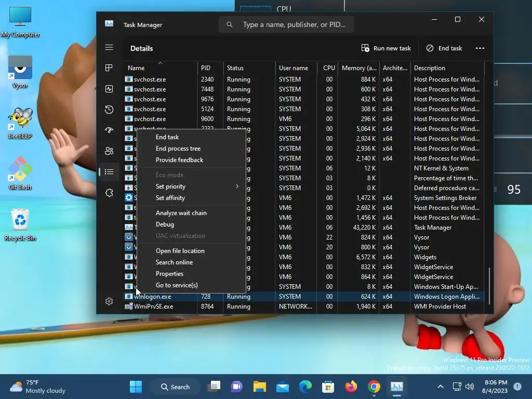The height and width of the screenshot is (399, 532).
Task: Select svchost.exe row with PID 2340
Action: (304, 79)
